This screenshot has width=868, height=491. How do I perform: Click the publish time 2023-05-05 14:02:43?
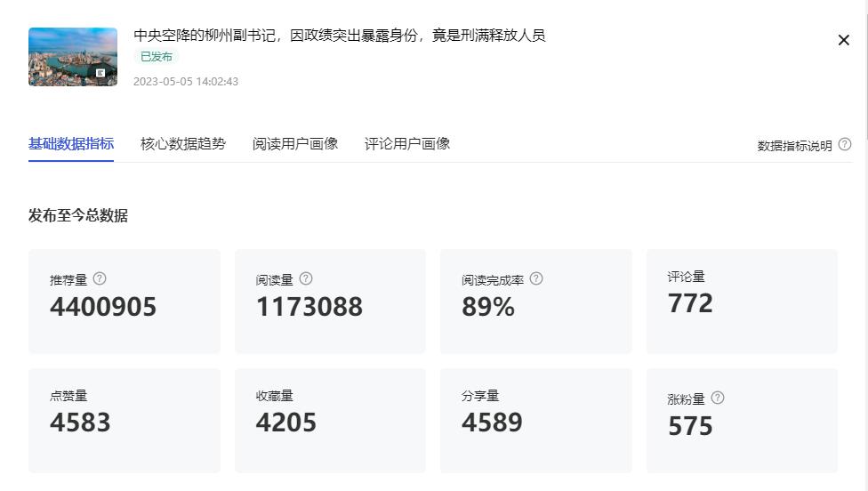pos(186,81)
